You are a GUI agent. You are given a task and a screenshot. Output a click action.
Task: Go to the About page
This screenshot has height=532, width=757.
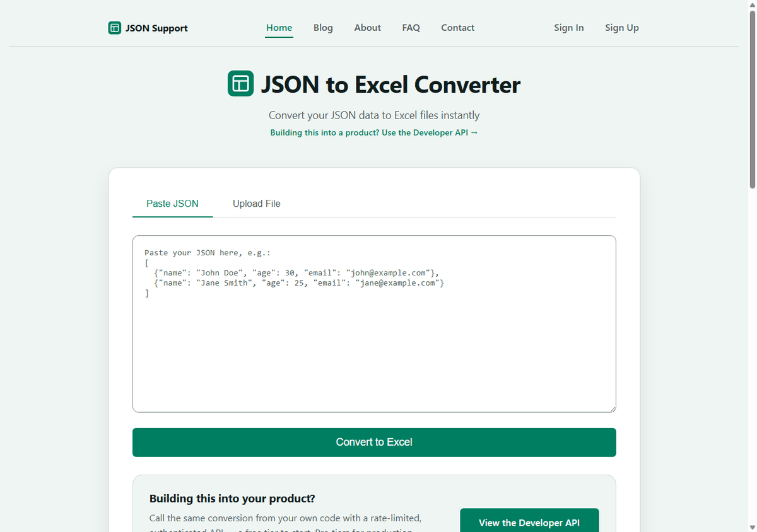point(367,28)
